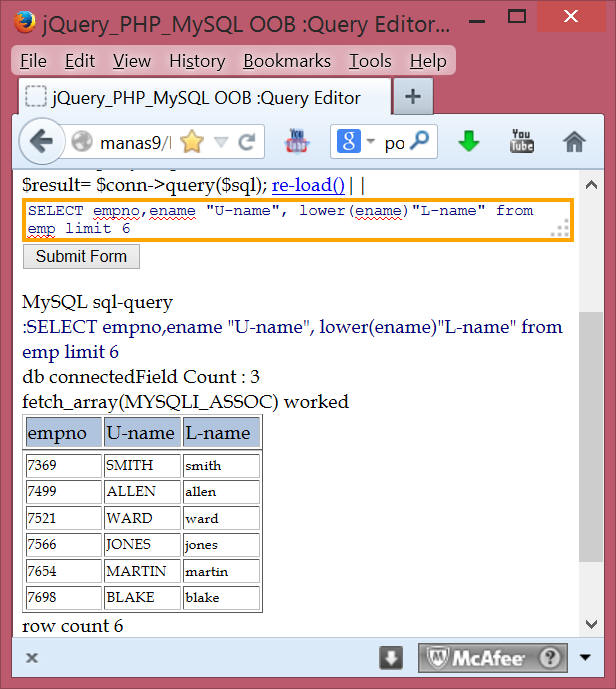Select the cell 7566
Image resolution: width=616 pixels, height=689 pixels.
[64, 545]
